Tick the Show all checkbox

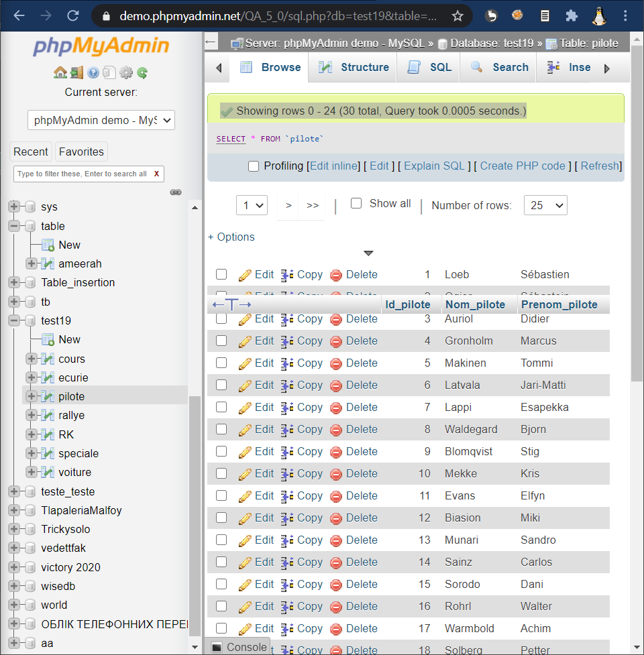pos(356,203)
